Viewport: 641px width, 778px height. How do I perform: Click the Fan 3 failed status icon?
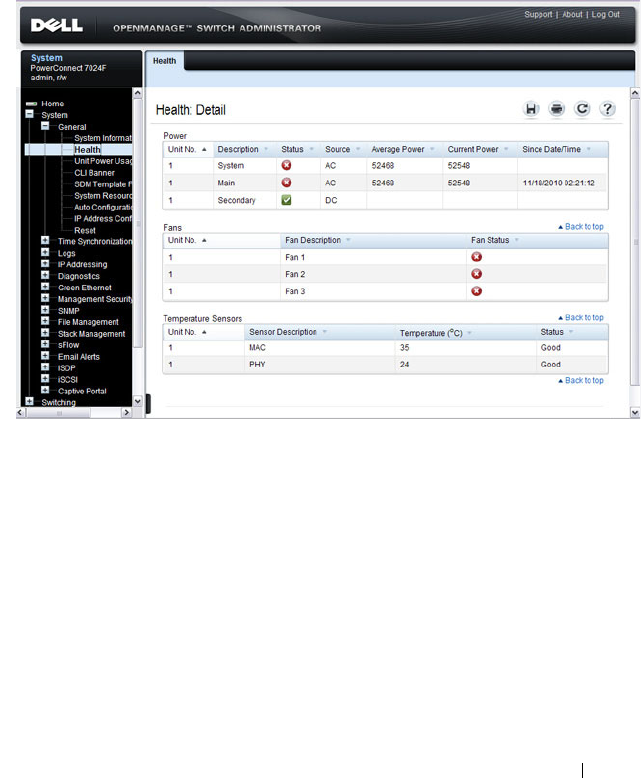[476, 291]
